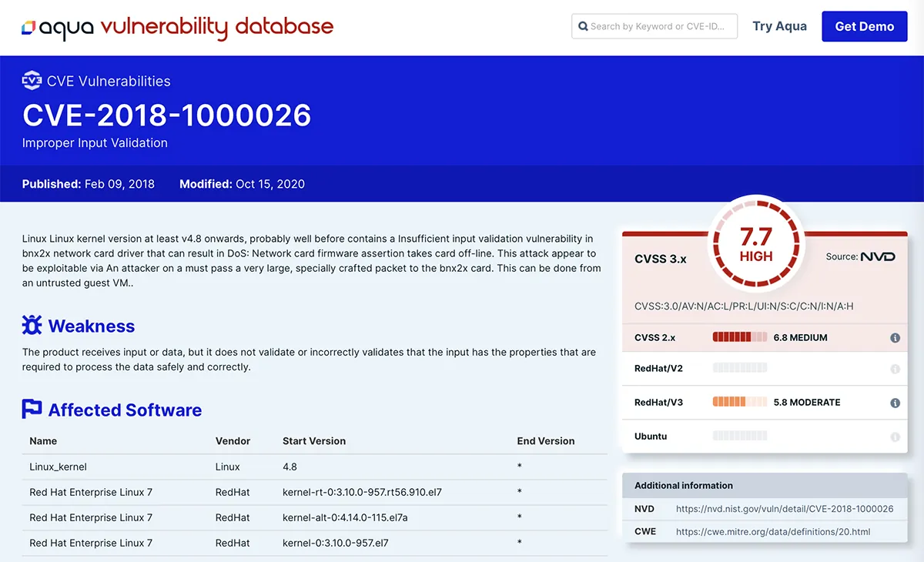This screenshot has width=924, height=562.
Task: Click the NVD label in Additional information
Action: coord(644,509)
